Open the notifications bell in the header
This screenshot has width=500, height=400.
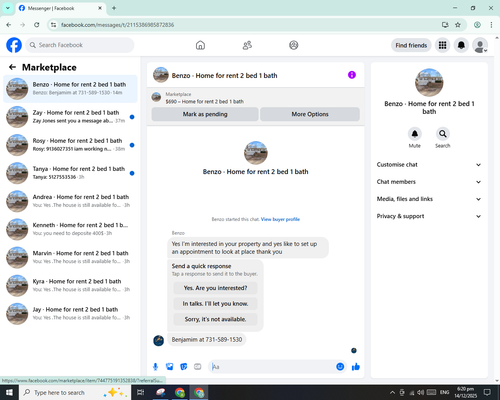coord(461,45)
